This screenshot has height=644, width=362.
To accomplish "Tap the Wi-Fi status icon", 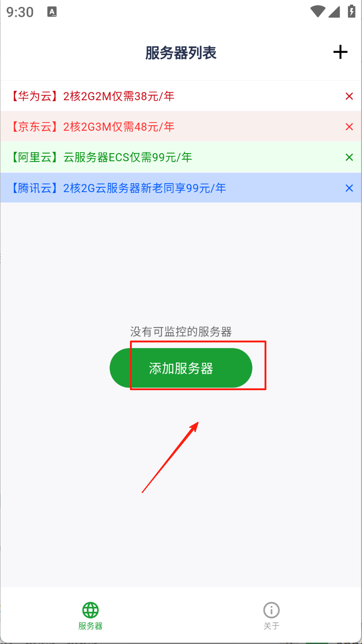I will click(x=318, y=12).
